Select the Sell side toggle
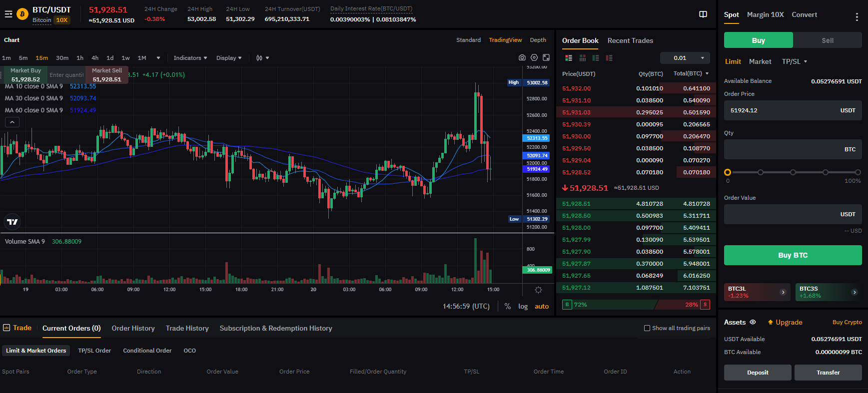The height and width of the screenshot is (393, 868). tap(828, 40)
